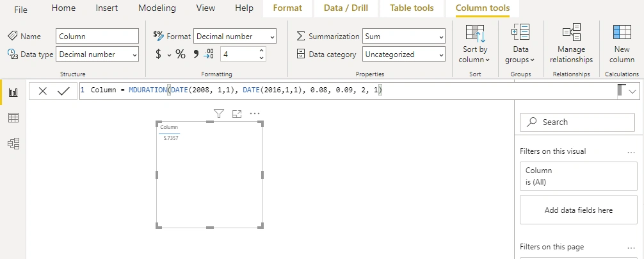The image size is (644, 259).
Task: Click the Filters on this page heading
Action: tap(552, 247)
